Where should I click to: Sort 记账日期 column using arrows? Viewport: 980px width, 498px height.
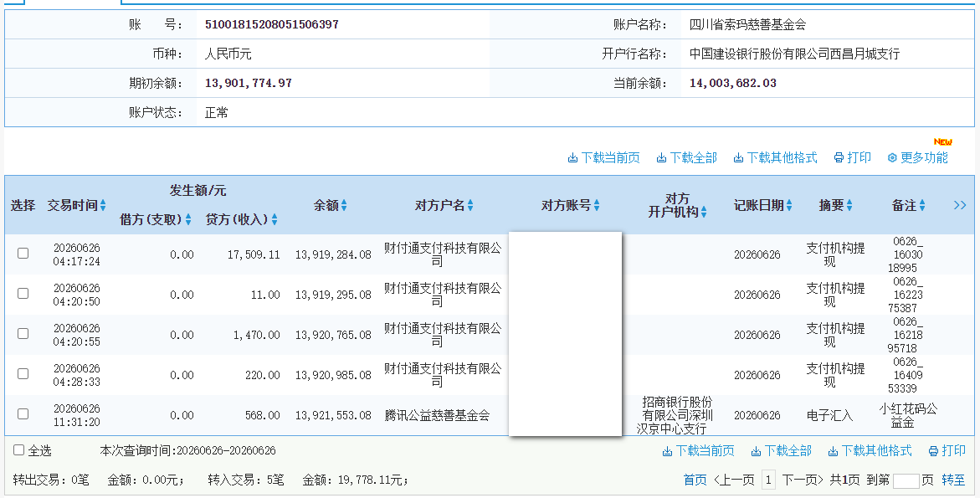click(788, 205)
